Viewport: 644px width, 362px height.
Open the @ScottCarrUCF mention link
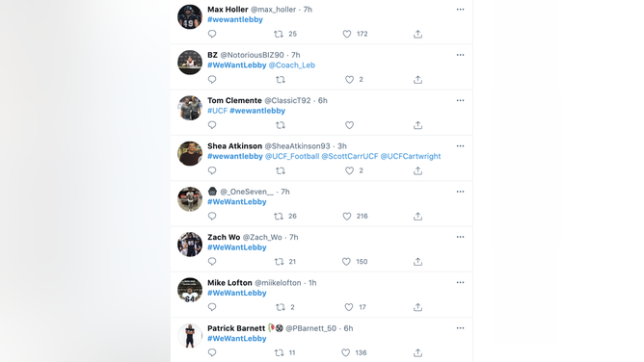point(350,156)
